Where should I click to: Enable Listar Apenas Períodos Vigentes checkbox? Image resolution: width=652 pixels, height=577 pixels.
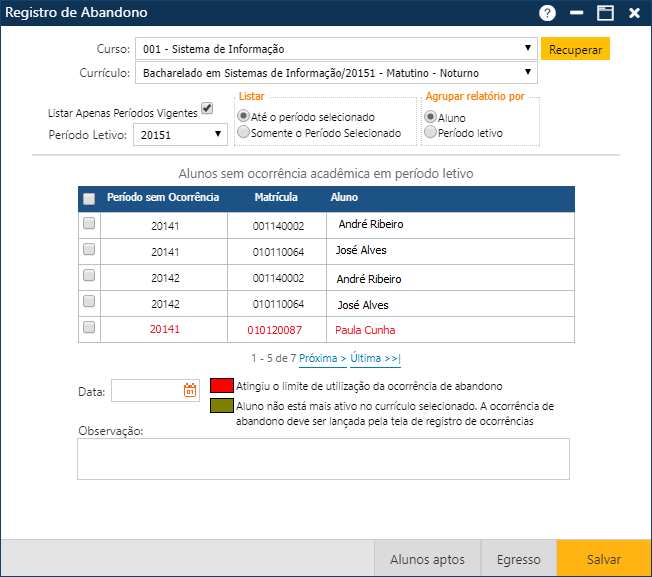point(207,108)
